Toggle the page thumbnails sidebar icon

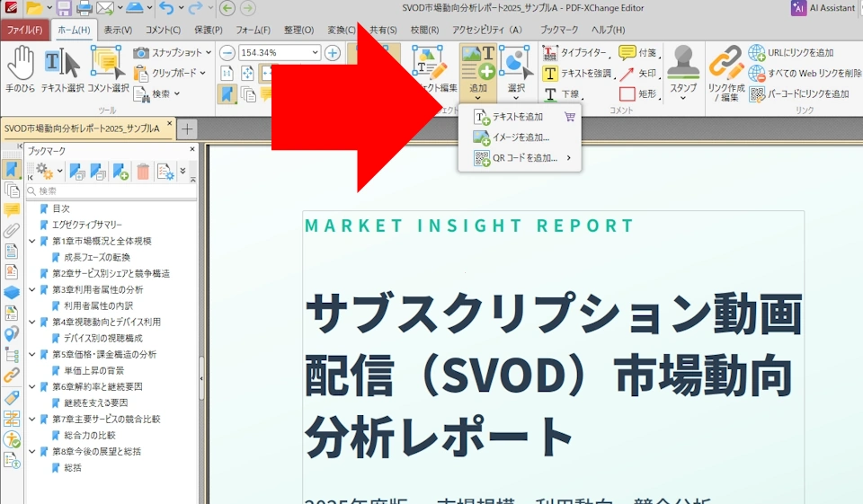12,190
